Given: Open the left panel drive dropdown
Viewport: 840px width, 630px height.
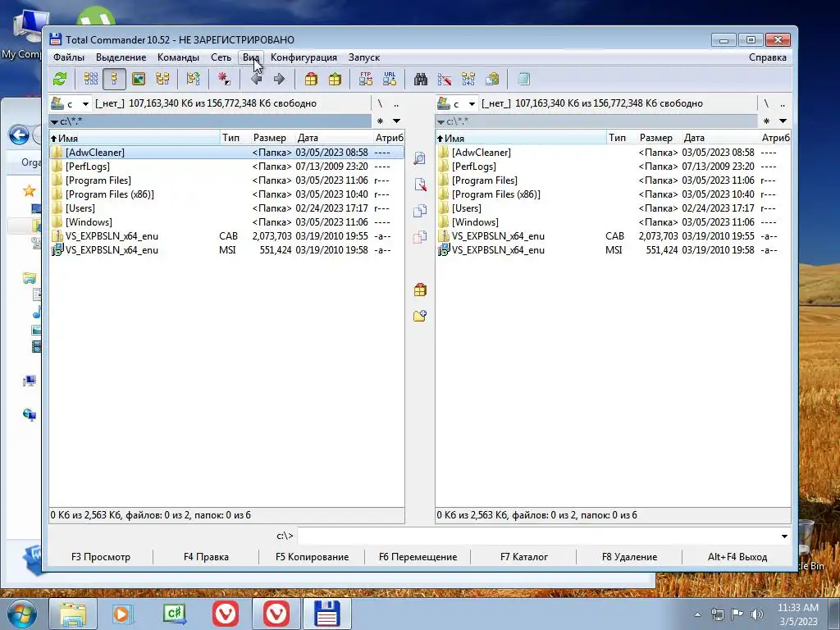Looking at the screenshot, I should click(x=71, y=103).
